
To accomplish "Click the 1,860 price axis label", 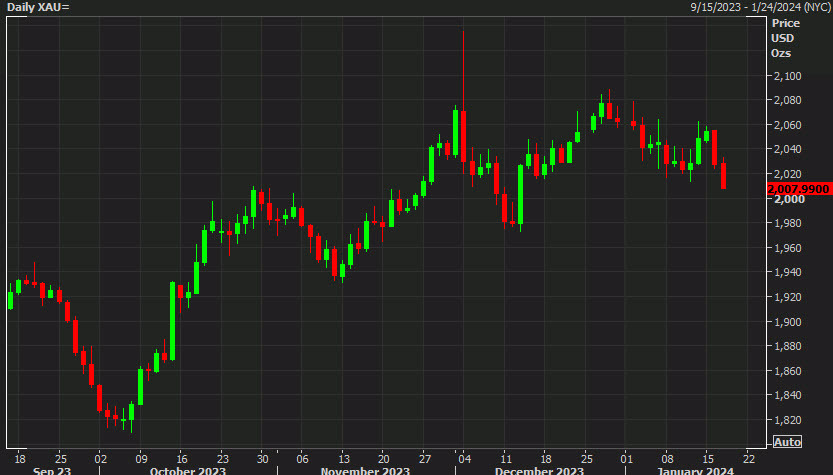I will [x=787, y=371].
